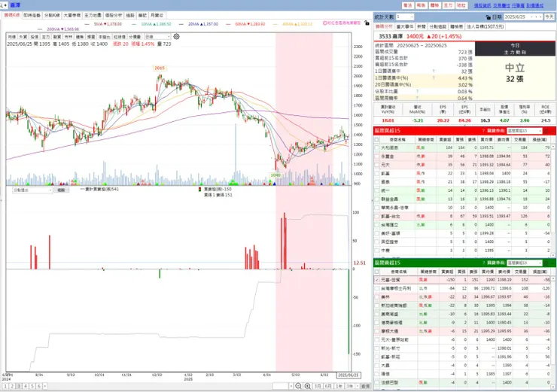This screenshot has height=392, width=557.
Task: Tick checkbox for 摩根大通 sell row
Action: pyautogui.click(x=377, y=331)
